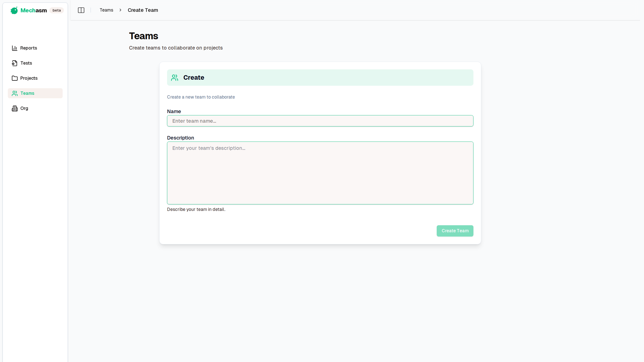Click the breadcrumb chevron after Teams
Image resolution: width=644 pixels, height=362 pixels.
tap(120, 10)
